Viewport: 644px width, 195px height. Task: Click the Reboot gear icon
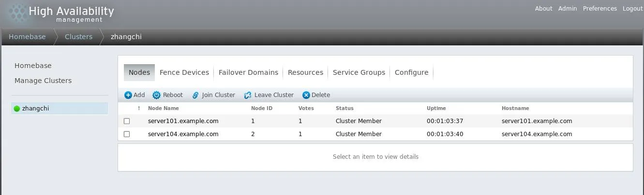tap(156, 95)
